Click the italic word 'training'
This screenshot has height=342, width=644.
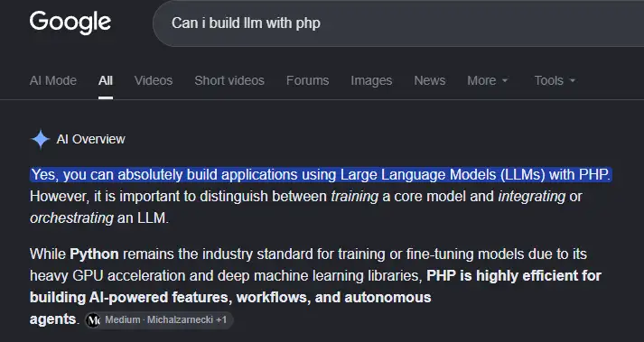[x=354, y=197]
